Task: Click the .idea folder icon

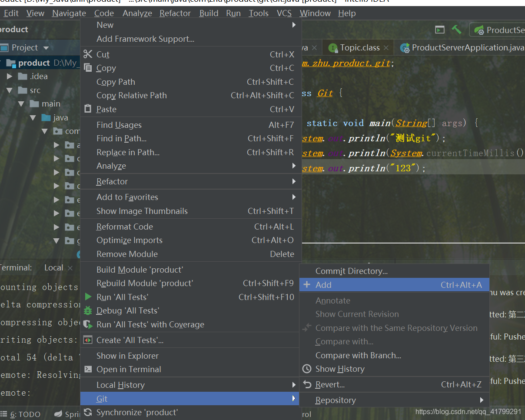Action: pos(23,77)
